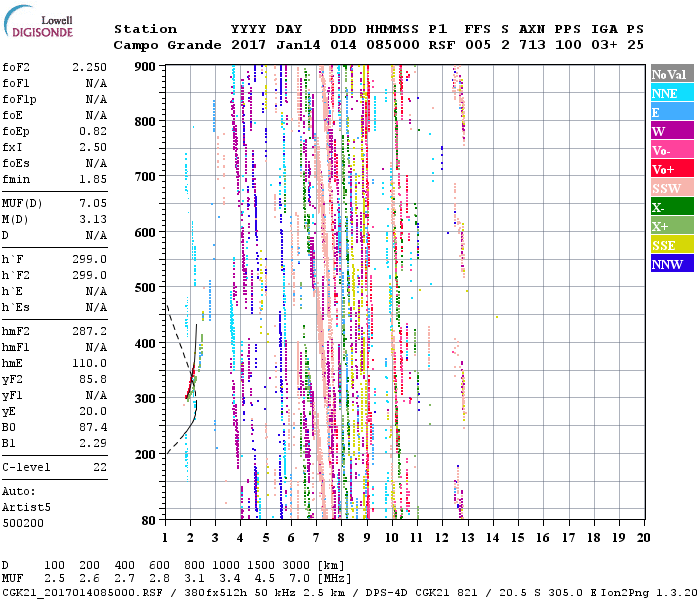Choose the Vo+ red legend swatch
The width and height of the screenshot is (700, 600).
point(672,169)
